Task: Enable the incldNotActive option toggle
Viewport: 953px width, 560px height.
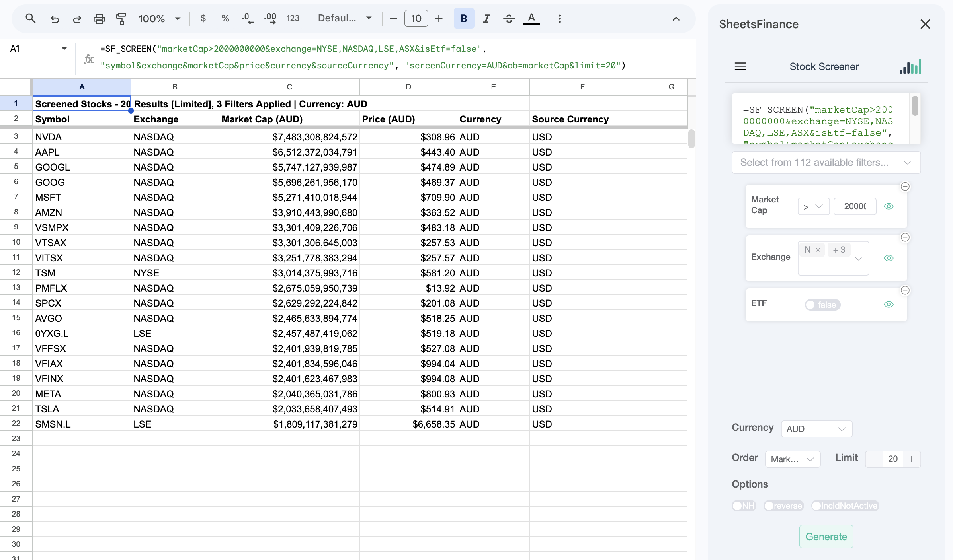Action: (845, 506)
